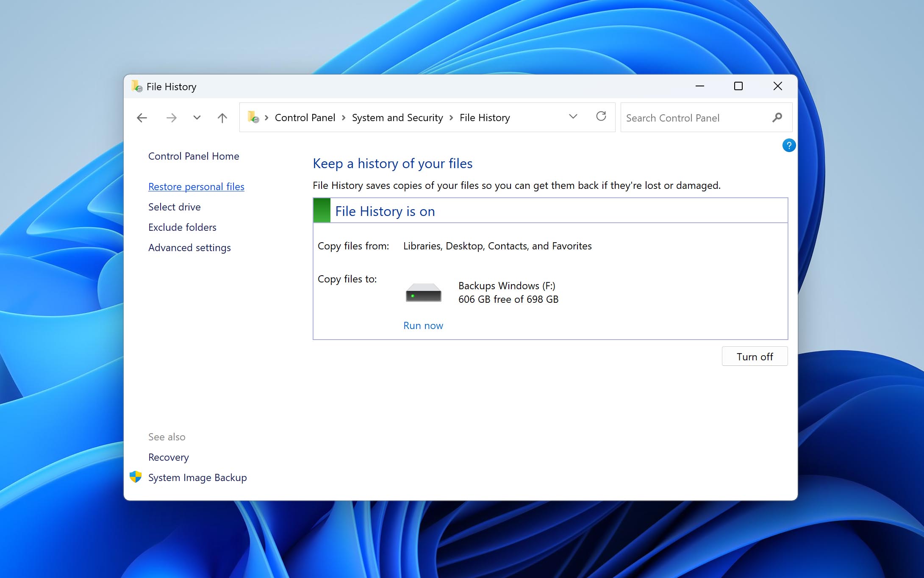
Task: Expand the address bar dropdown arrow
Action: (573, 117)
